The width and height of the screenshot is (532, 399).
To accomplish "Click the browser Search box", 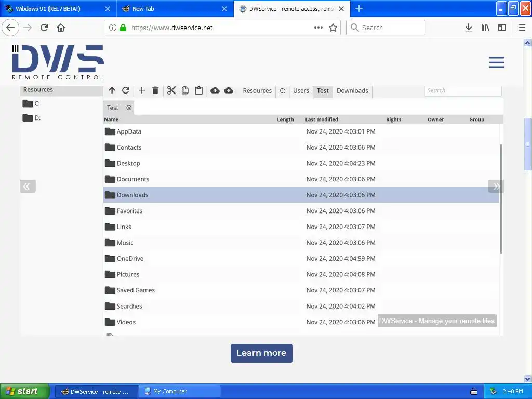I will (x=386, y=28).
